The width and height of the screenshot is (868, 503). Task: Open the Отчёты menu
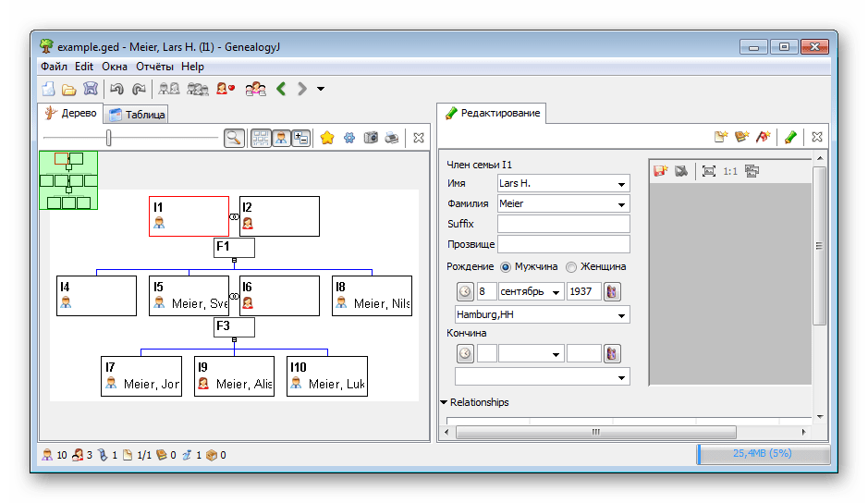(x=154, y=67)
